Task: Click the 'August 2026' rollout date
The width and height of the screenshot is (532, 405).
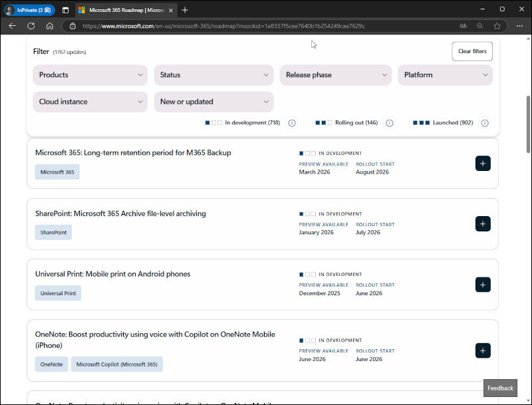Action: (372, 172)
